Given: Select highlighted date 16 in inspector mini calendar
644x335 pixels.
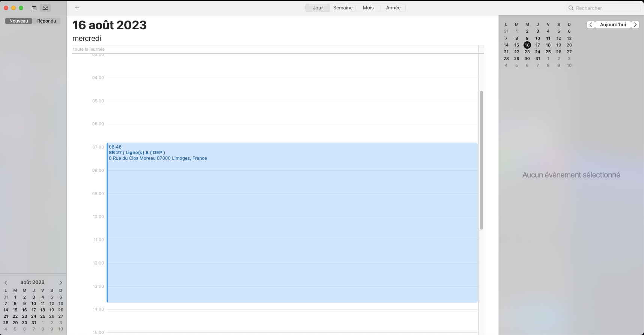Looking at the screenshot, I should click(527, 45).
